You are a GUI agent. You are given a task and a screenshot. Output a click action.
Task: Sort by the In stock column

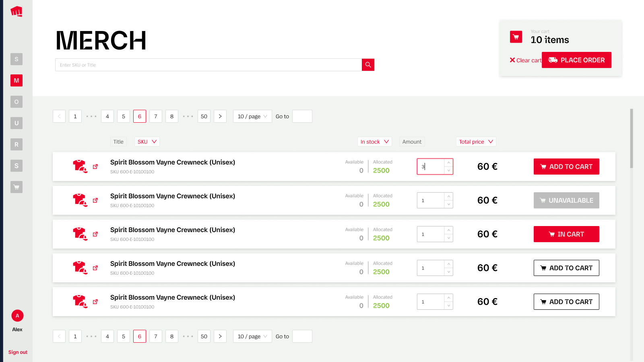point(375,142)
